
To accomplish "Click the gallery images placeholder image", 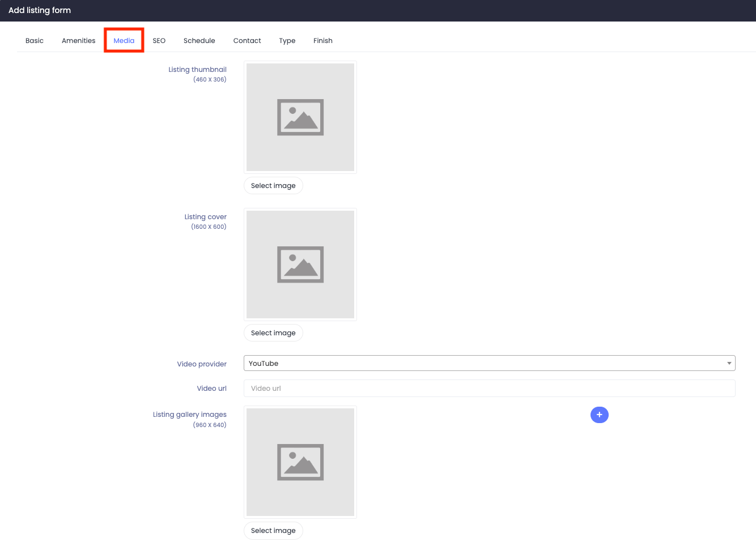I will pyautogui.click(x=300, y=462).
